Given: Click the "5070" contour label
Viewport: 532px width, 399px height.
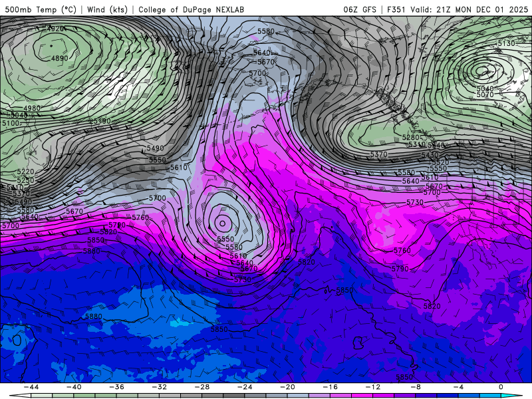Looking at the screenshot, I should click(485, 94).
